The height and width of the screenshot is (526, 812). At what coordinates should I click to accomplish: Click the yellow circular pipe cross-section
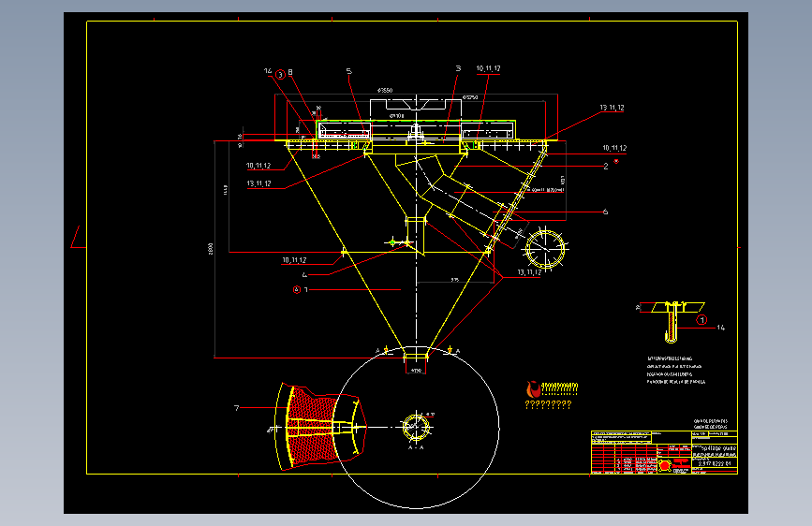point(545,249)
